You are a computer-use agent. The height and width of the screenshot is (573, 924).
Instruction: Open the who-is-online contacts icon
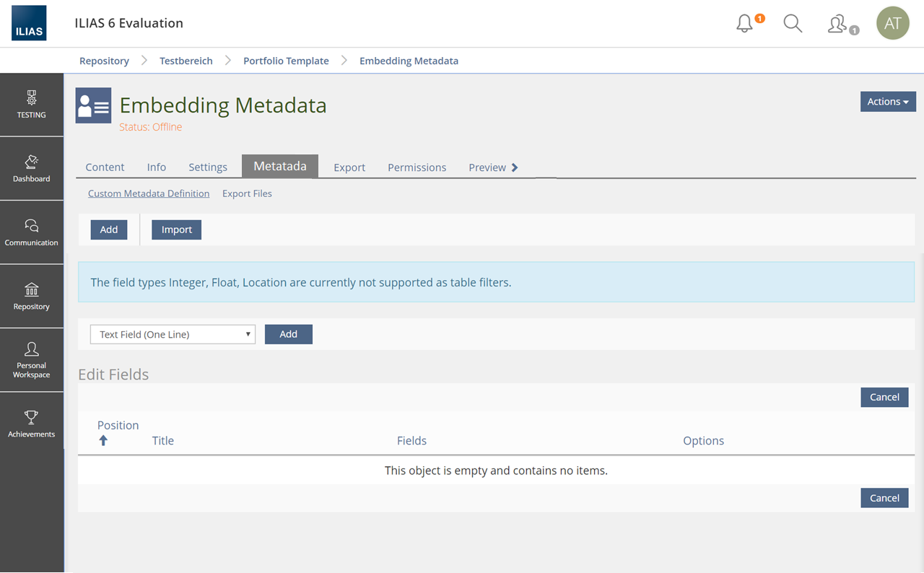[838, 25]
